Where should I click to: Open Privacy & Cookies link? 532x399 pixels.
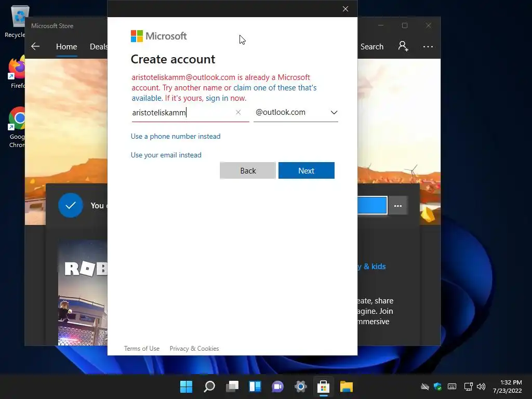coord(194,349)
